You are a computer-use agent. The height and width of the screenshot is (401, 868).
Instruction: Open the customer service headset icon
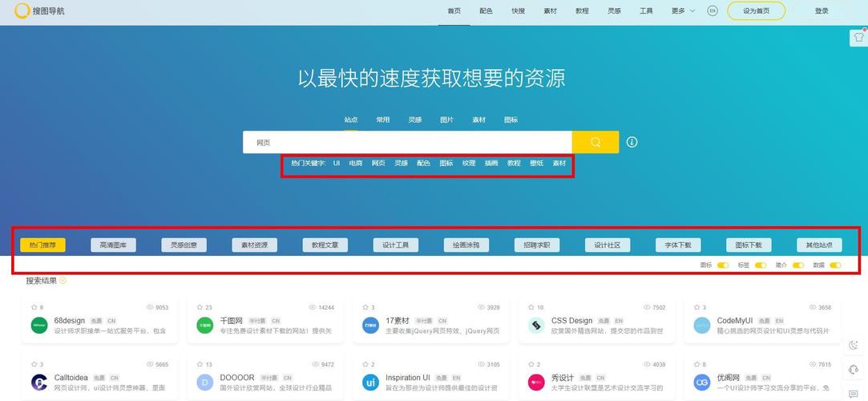click(x=854, y=370)
